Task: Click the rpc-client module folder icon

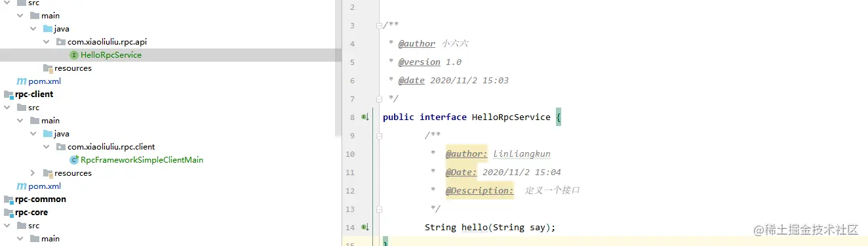Action: [x=9, y=94]
